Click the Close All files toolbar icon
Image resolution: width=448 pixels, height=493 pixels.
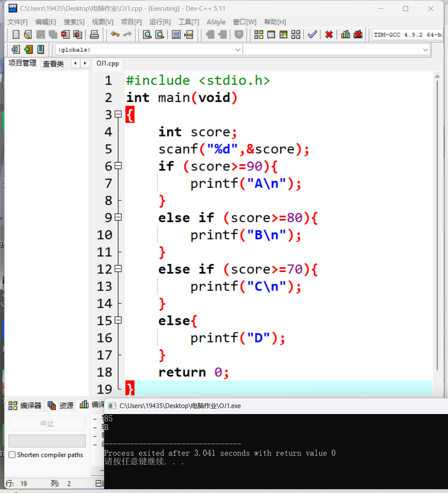[78, 34]
